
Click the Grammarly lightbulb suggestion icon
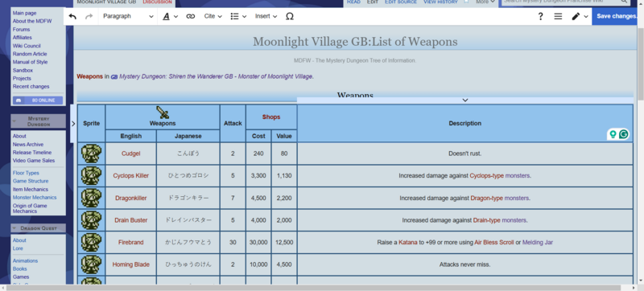click(613, 134)
